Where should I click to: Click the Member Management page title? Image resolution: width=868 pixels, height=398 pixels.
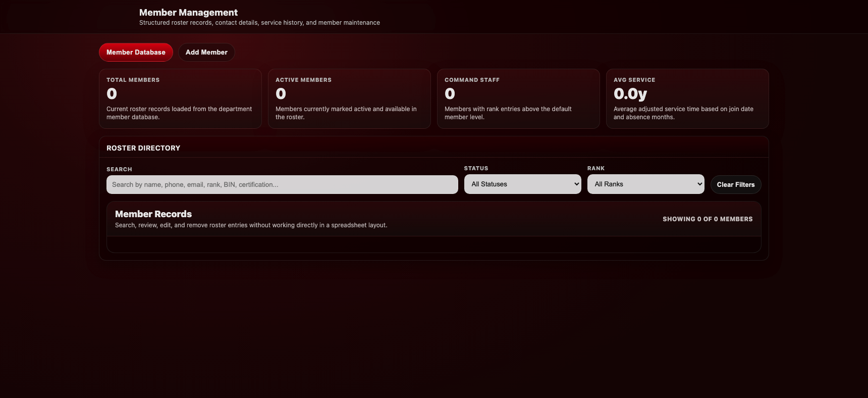click(188, 13)
